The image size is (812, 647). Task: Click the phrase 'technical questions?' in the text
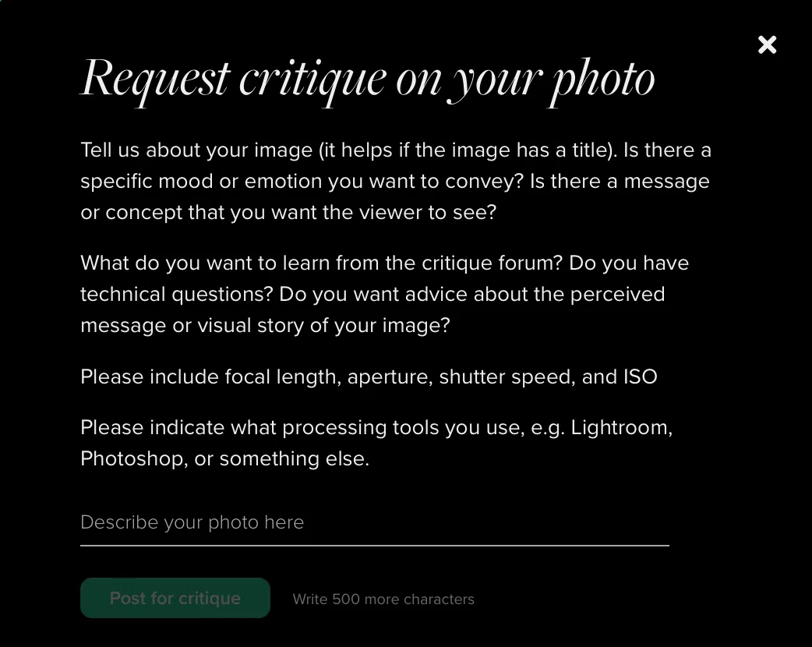click(x=177, y=294)
